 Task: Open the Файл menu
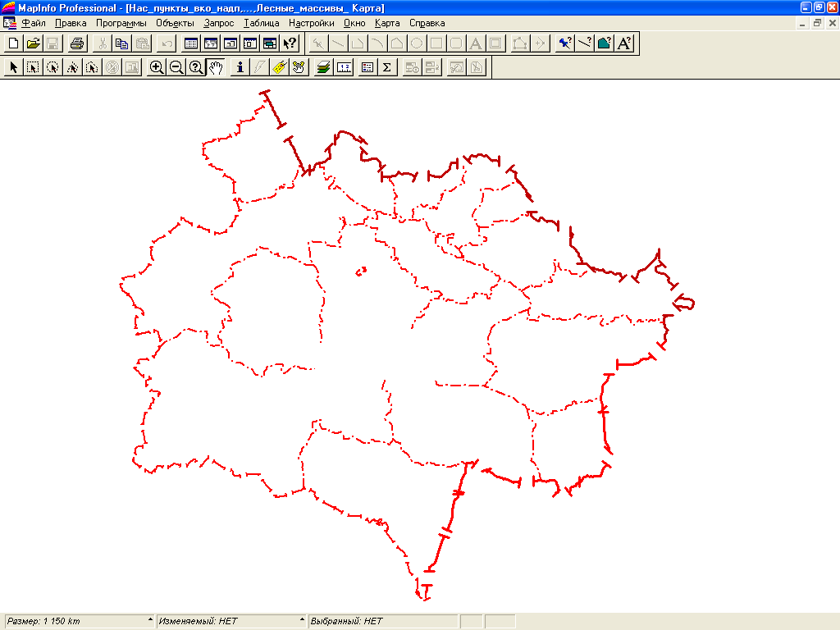coord(33,24)
